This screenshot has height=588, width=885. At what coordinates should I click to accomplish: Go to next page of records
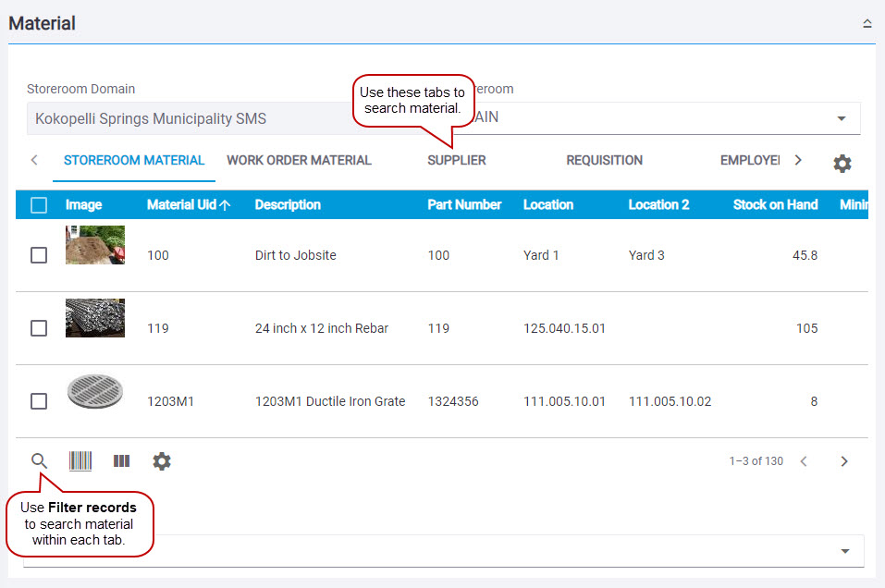tap(843, 461)
